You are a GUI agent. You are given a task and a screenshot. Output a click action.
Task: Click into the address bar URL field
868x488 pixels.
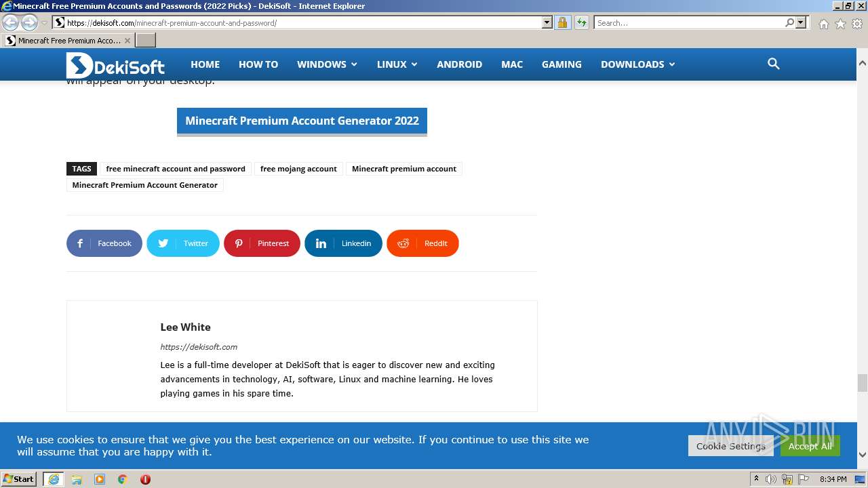pos(304,22)
